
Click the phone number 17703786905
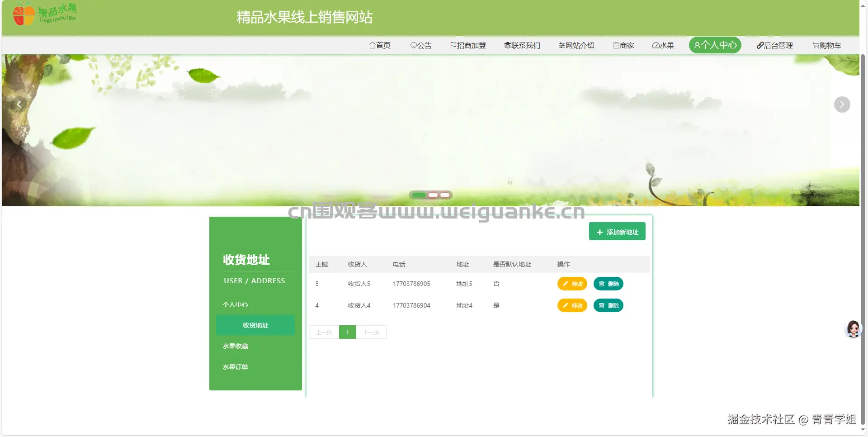tap(411, 284)
